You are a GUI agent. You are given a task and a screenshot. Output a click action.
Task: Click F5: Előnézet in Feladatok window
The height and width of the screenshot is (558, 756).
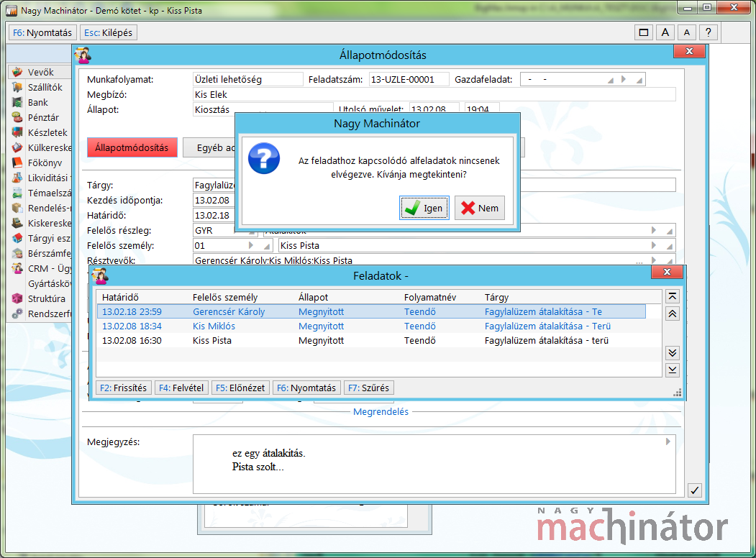[x=240, y=388]
